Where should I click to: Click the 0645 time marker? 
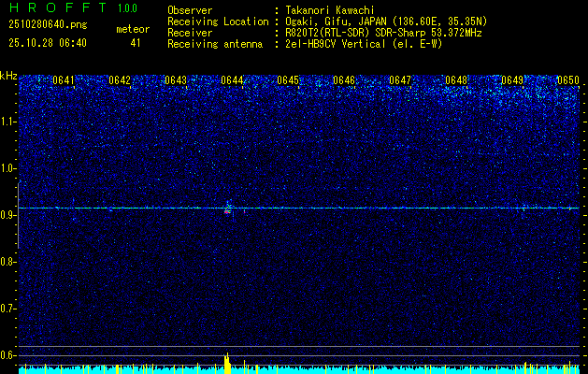[288, 81]
